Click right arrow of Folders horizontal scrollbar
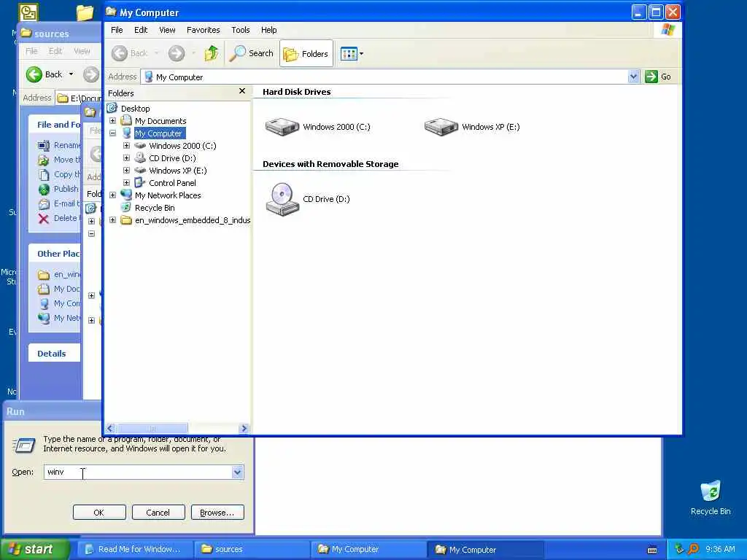 244,428
